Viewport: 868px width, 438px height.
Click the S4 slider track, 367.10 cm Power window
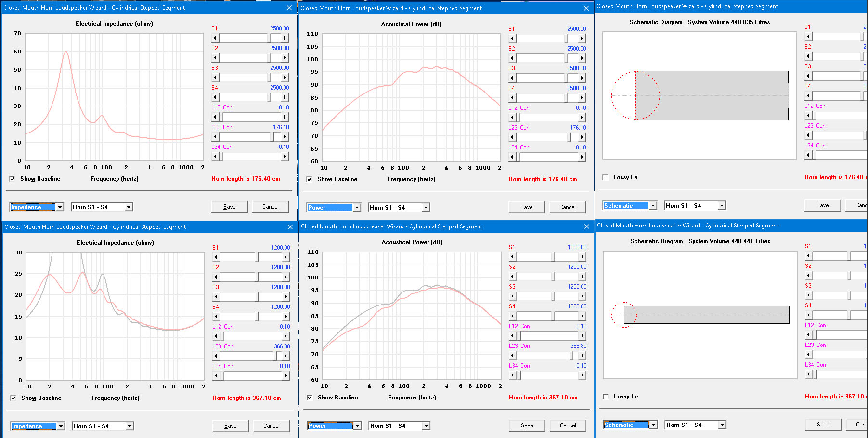pyautogui.click(x=548, y=316)
